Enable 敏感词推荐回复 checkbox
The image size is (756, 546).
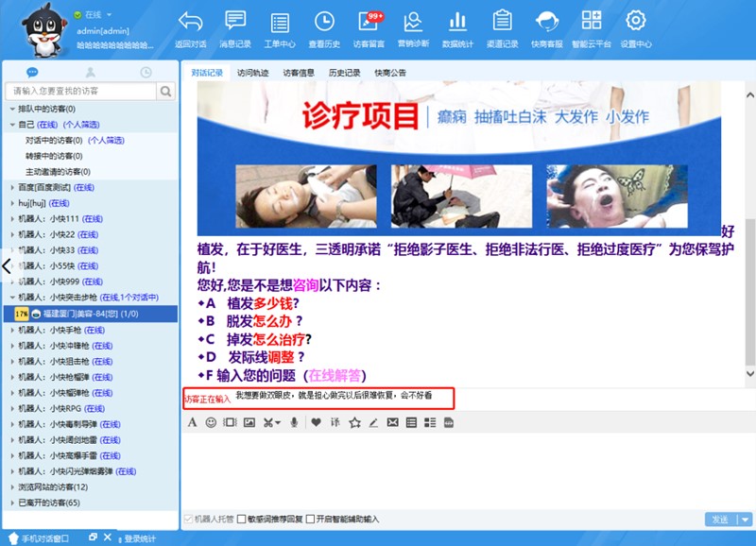point(242,519)
